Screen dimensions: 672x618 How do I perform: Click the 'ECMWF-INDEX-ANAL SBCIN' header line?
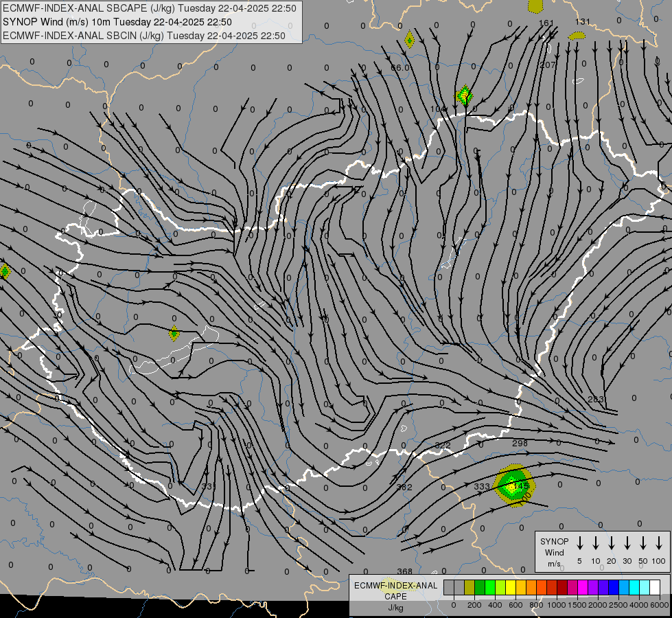click(144, 36)
